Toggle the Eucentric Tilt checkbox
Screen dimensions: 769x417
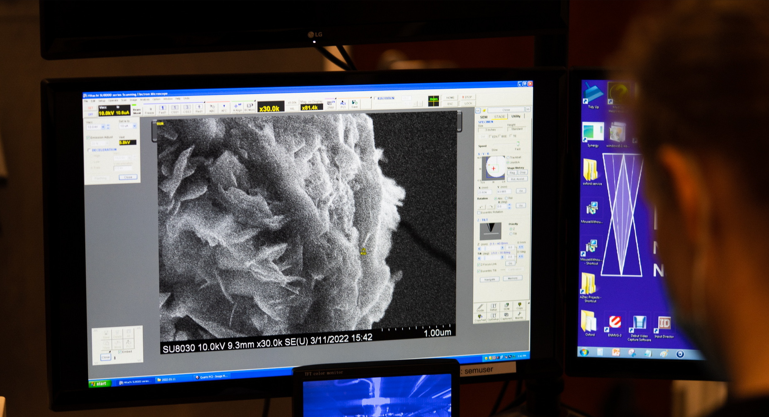coord(480,270)
